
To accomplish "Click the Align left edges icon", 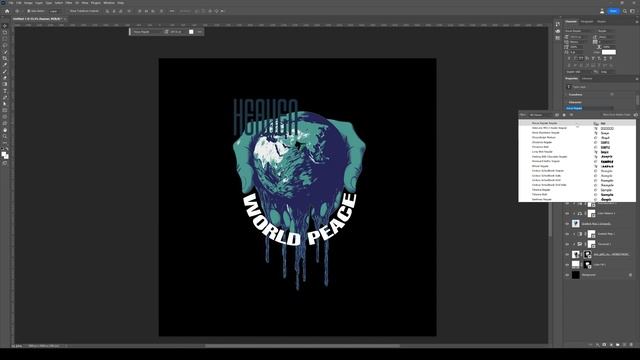I will pyautogui.click(x=107, y=11).
